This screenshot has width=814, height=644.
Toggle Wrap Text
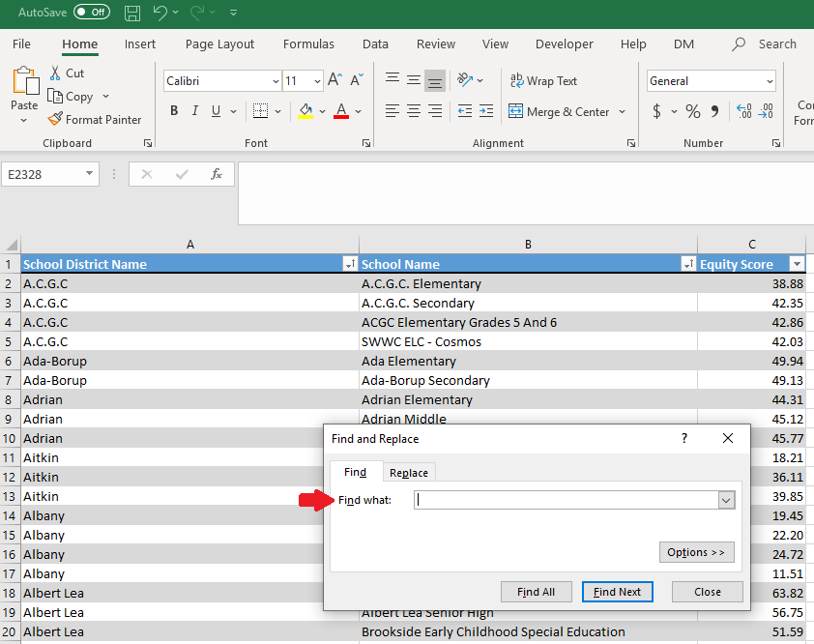pos(542,81)
